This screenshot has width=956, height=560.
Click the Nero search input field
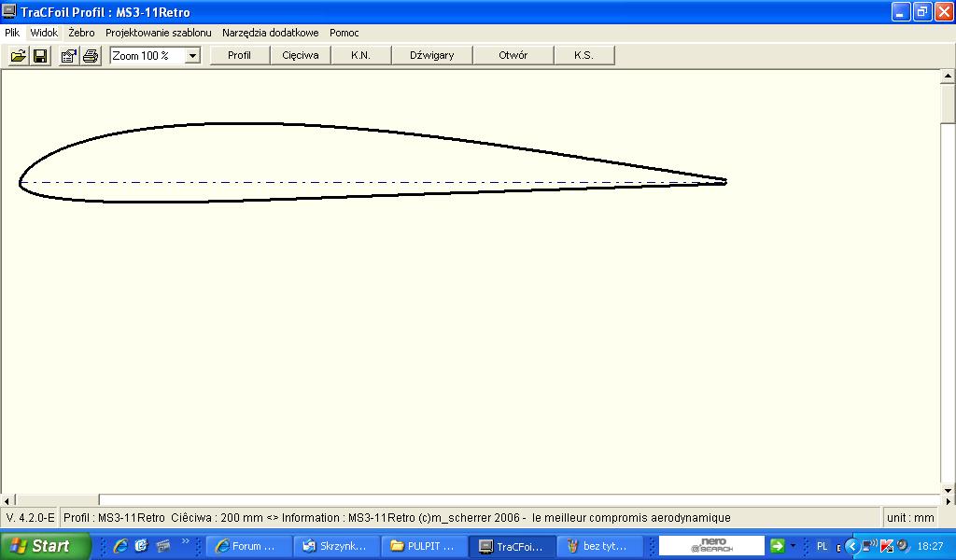click(711, 546)
